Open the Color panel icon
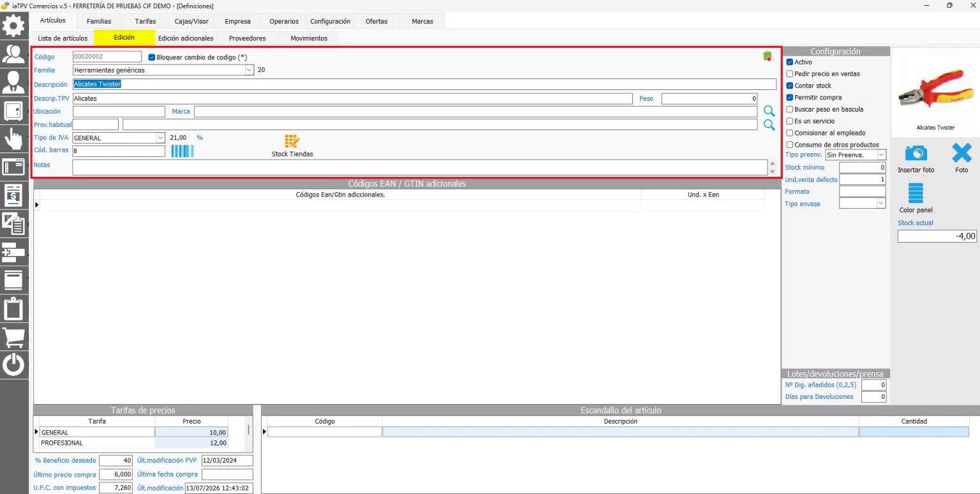Viewport: 980px width, 494px height. (x=916, y=193)
